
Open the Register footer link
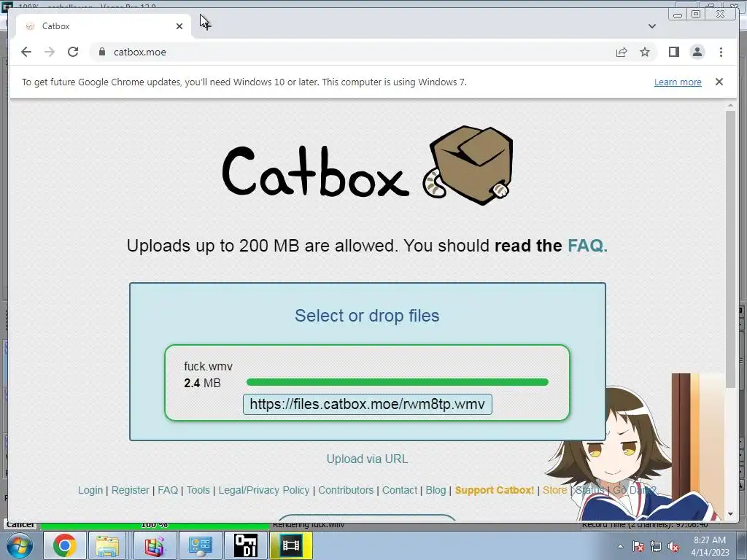coord(130,490)
